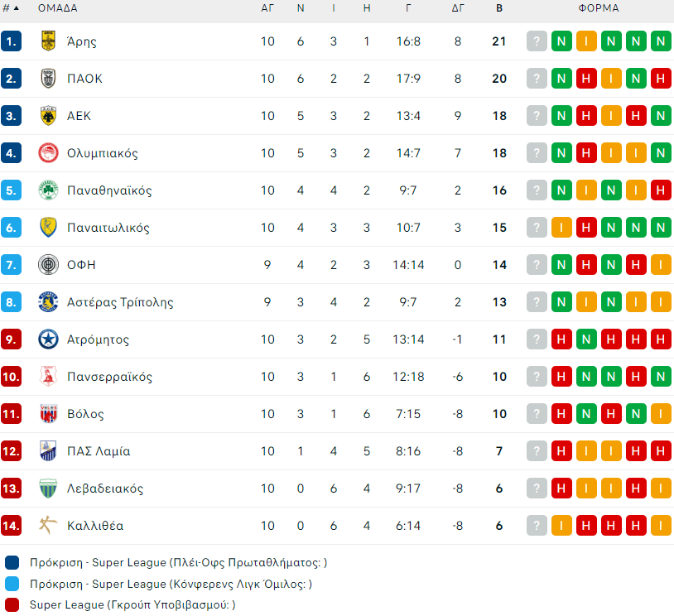
Task: Click the ΟΦΗ team crest icon
Action: tap(48, 265)
